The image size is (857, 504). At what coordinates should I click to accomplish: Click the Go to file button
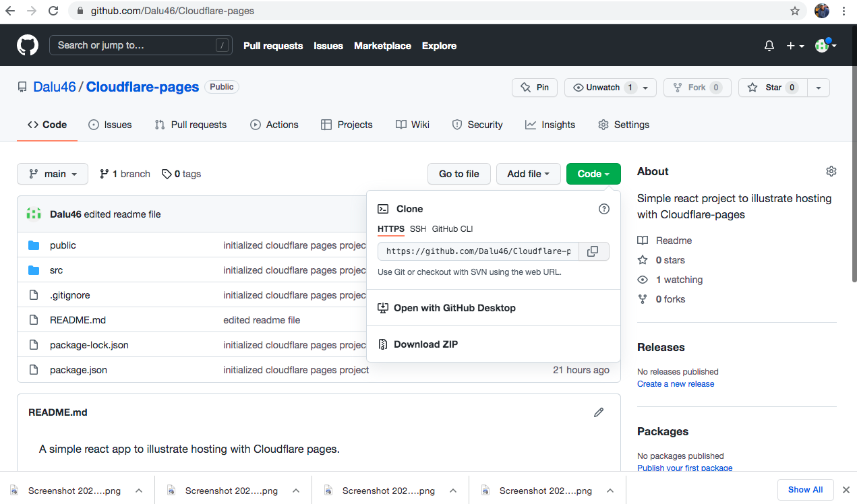459,174
